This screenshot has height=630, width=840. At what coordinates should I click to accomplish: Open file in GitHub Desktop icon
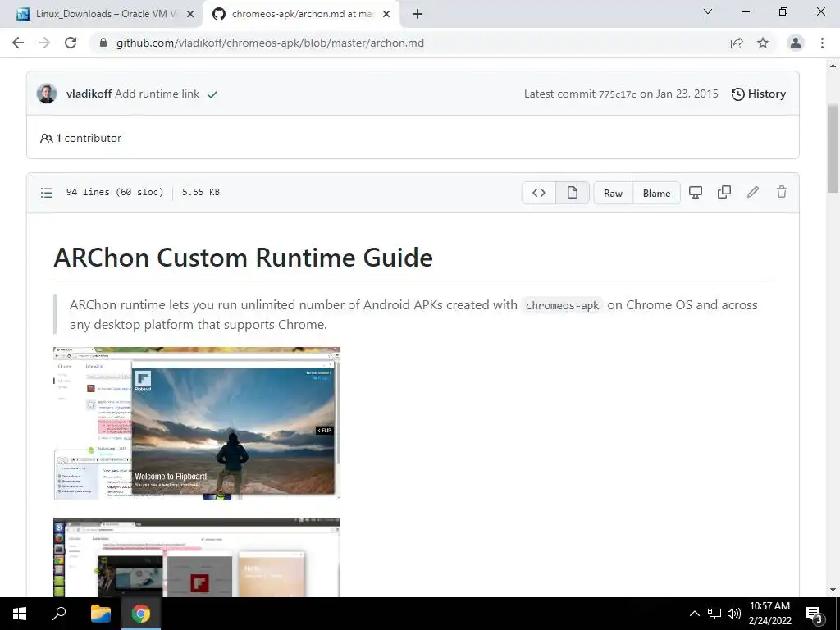coord(696,192)
